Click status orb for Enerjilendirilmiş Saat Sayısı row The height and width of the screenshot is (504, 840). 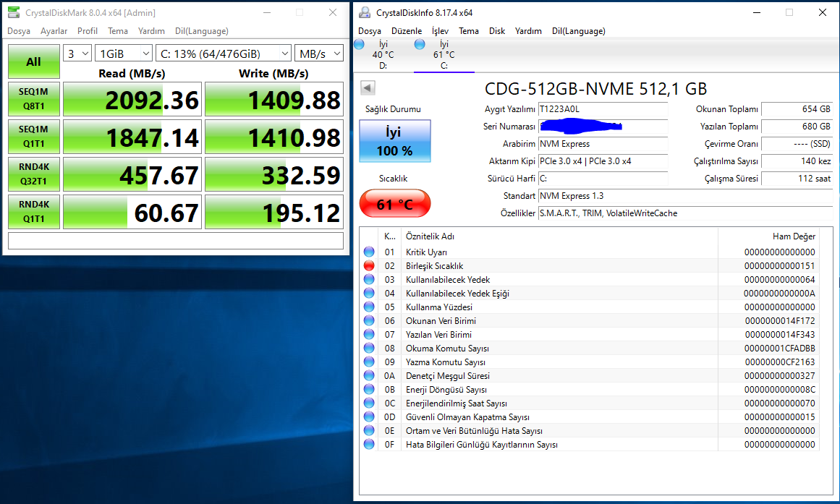click(368, 403)
